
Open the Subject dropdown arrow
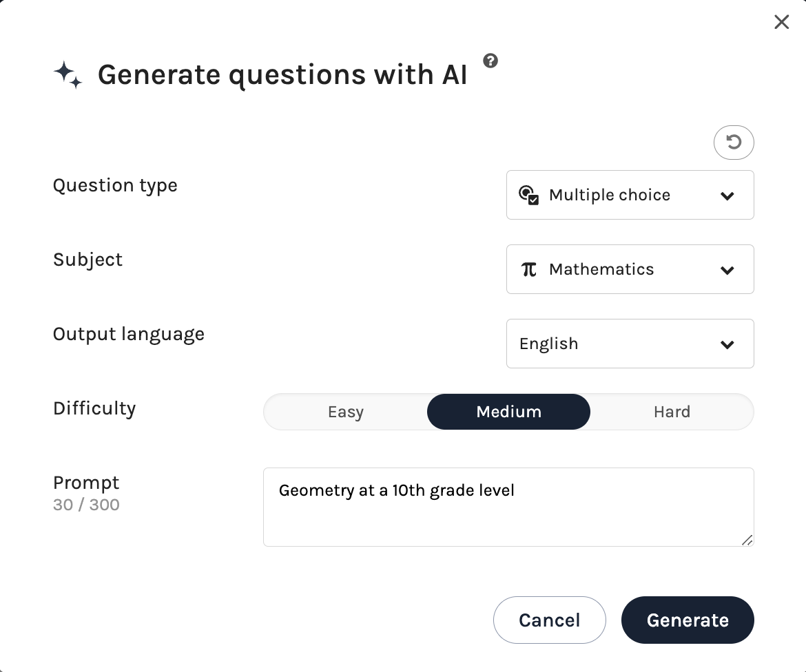click(x=727, y=270)
